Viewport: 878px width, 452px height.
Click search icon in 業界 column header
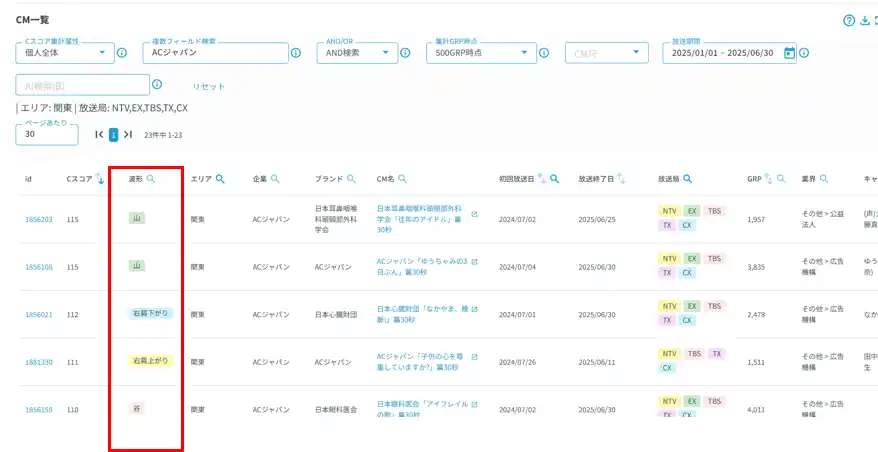pos(824,179)
